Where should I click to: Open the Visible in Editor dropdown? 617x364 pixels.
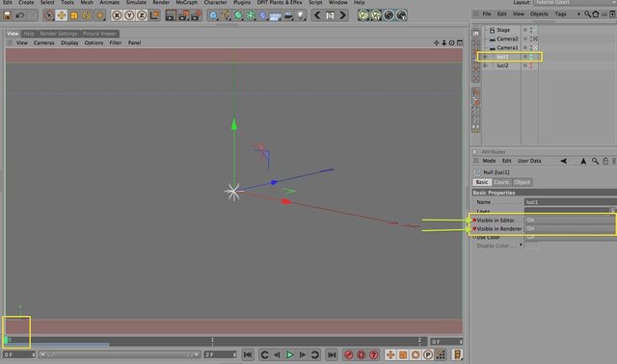(x=570, y=221)
